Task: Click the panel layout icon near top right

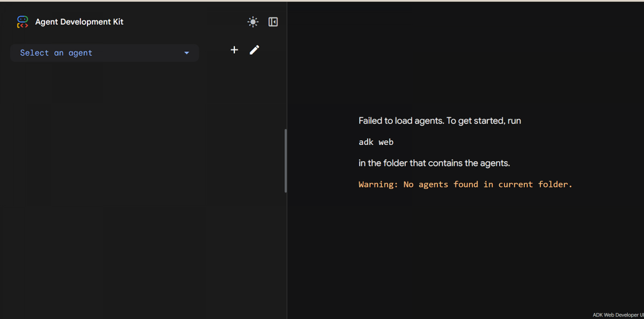Action: pos(273,21)
